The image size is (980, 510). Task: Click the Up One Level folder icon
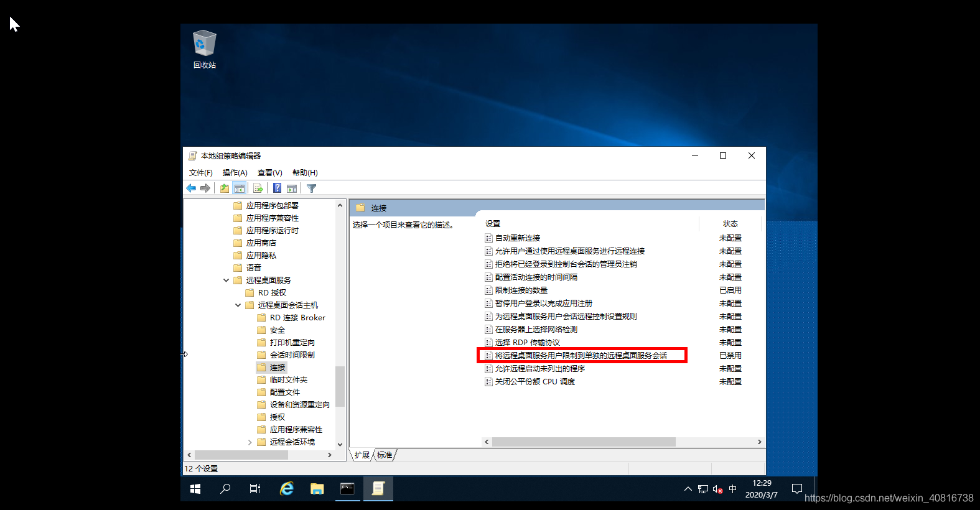pos(224,188)
